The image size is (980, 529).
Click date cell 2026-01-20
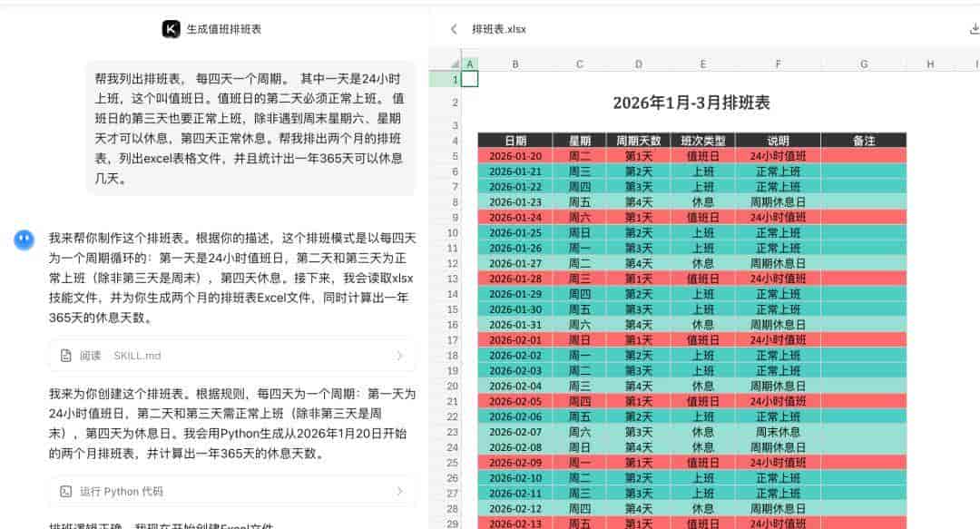point(515,156)
